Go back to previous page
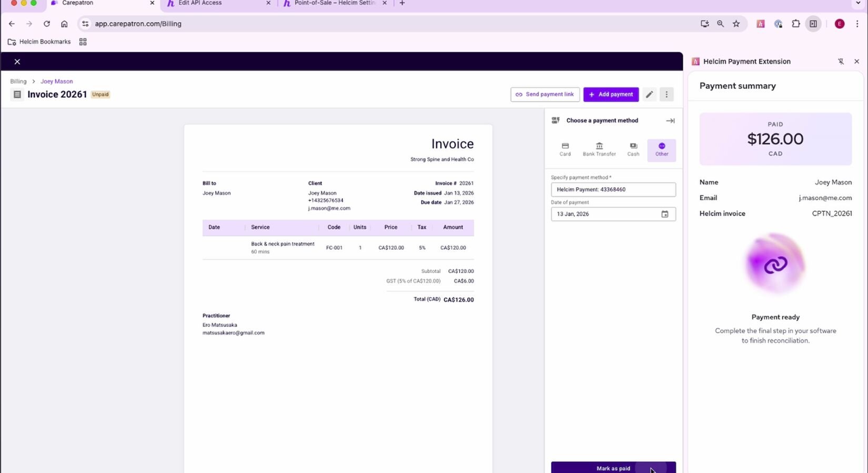868x473 pixels. pos(12,24)
